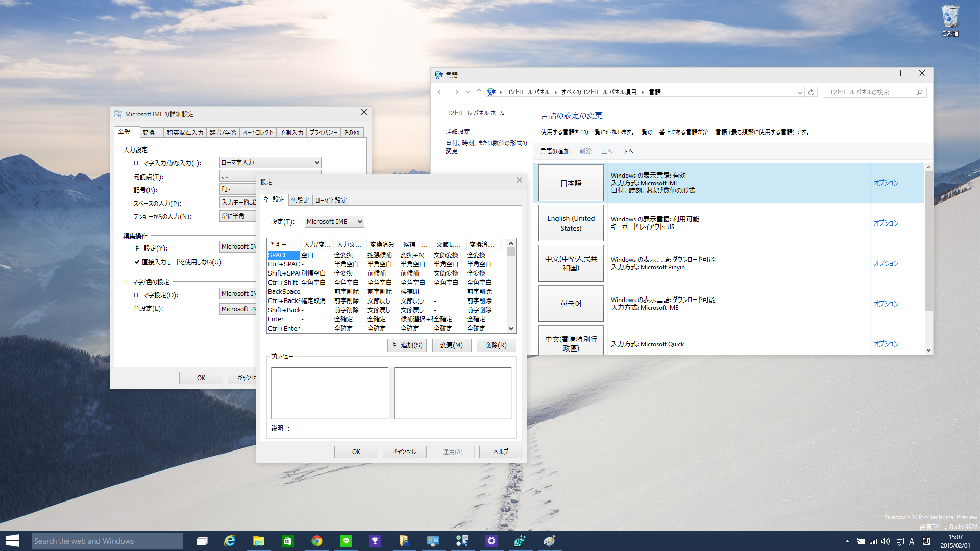980x551 pixels.
Task: Open the Windows Store taskbar icon
Action: (287, 541)
